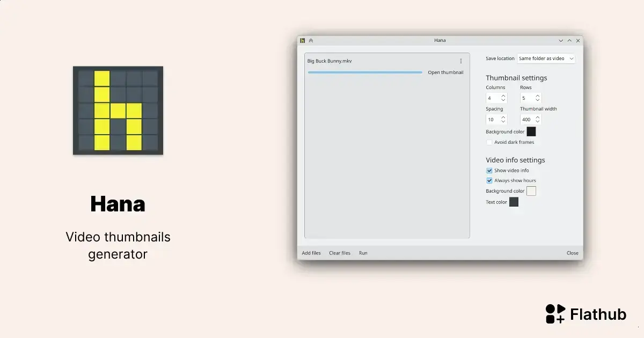Uncheck Show video info
This screenshot has height=338, width=644.
tap(489, 171)
